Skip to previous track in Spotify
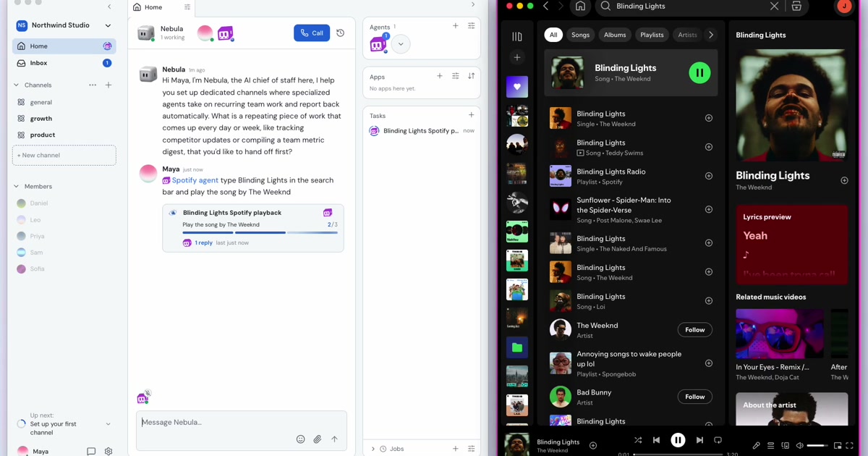 coord(656,440)
